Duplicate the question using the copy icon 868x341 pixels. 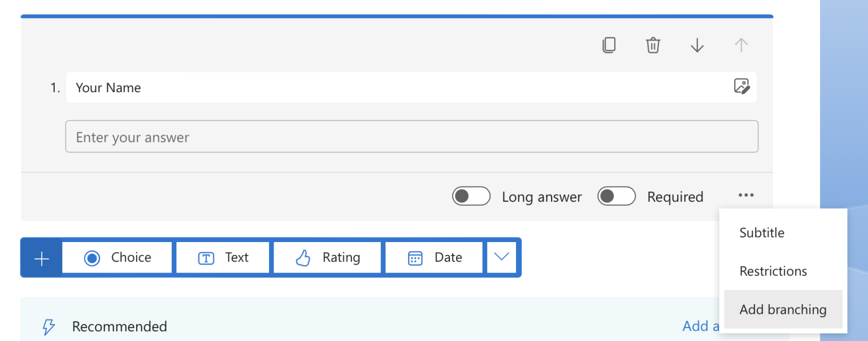[x=609, y=45]
